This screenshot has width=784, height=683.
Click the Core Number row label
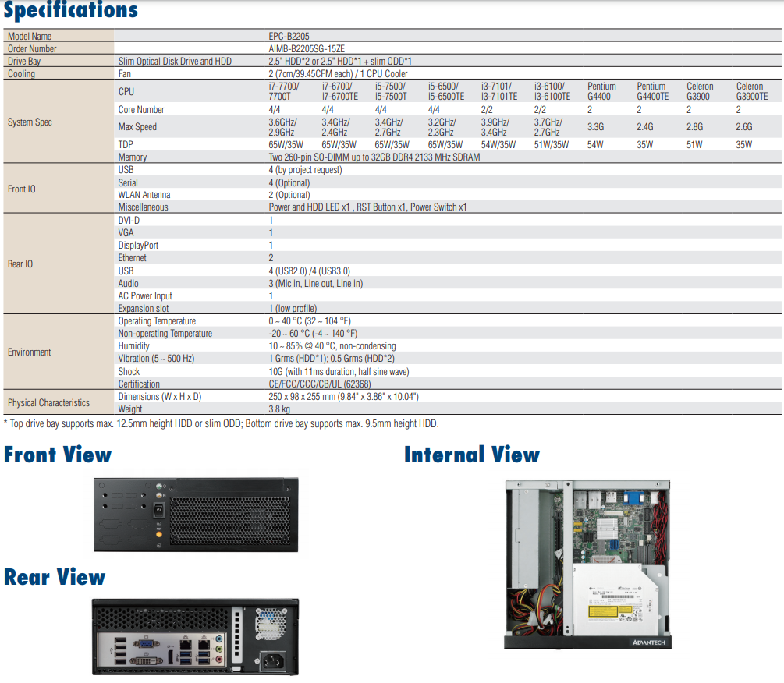[x=141, y=109]
